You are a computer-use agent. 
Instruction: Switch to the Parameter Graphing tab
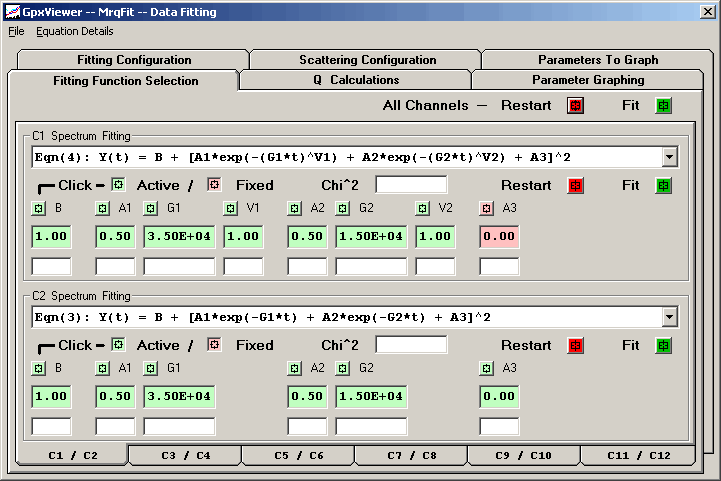click(x=588, y=80)
